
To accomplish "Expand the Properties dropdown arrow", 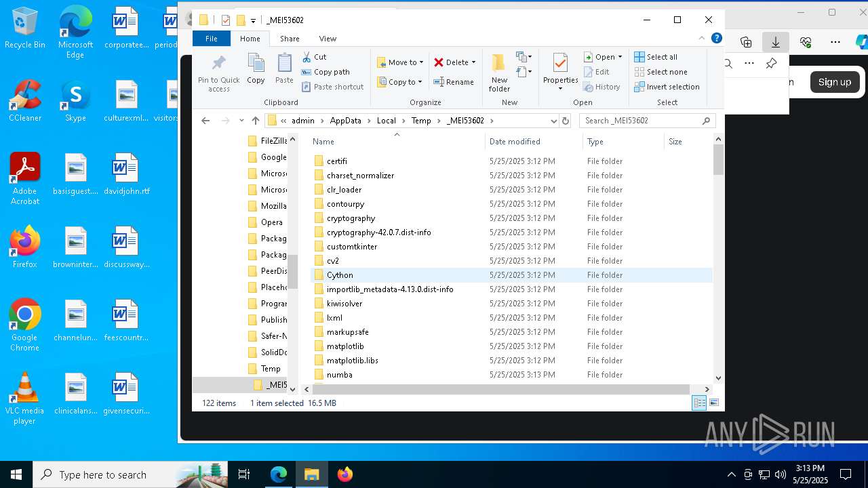I will pos(560,89).
